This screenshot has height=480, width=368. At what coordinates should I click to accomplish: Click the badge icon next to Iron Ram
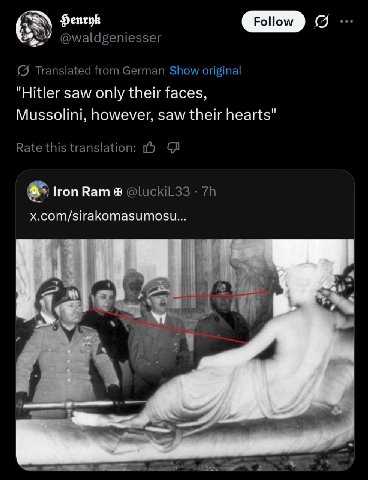118,192
